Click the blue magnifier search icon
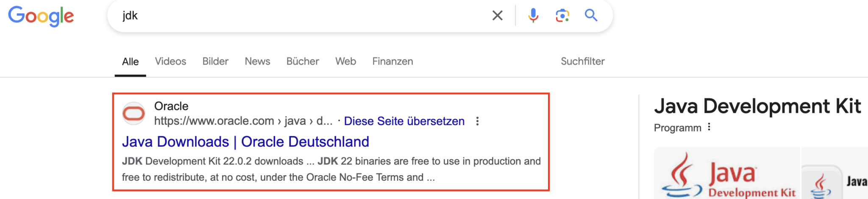868x199 pixels. point(591,16)
